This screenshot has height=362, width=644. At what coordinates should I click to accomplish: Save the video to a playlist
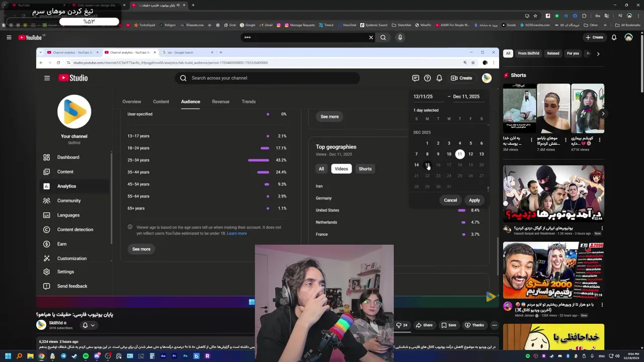tap(448, 325)
